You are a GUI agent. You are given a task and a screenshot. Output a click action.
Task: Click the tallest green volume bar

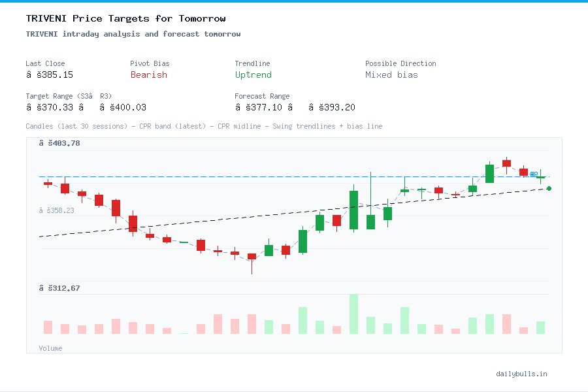(x=353, y=314)
